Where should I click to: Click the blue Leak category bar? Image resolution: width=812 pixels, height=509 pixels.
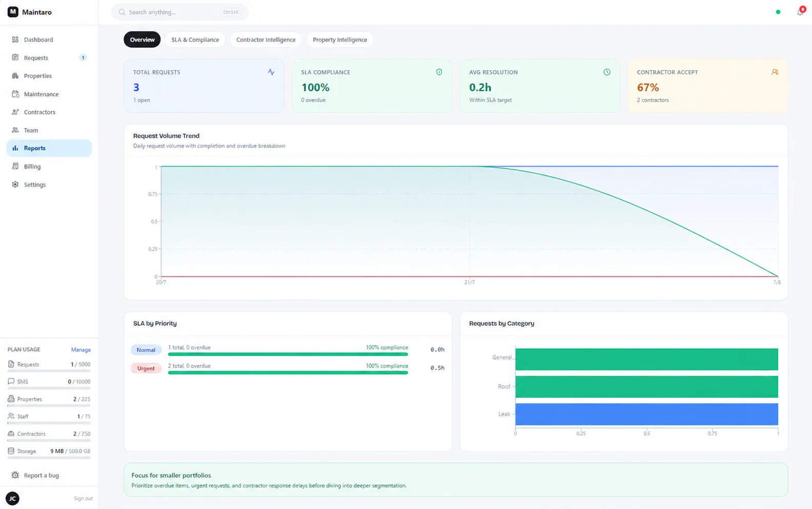646,414
